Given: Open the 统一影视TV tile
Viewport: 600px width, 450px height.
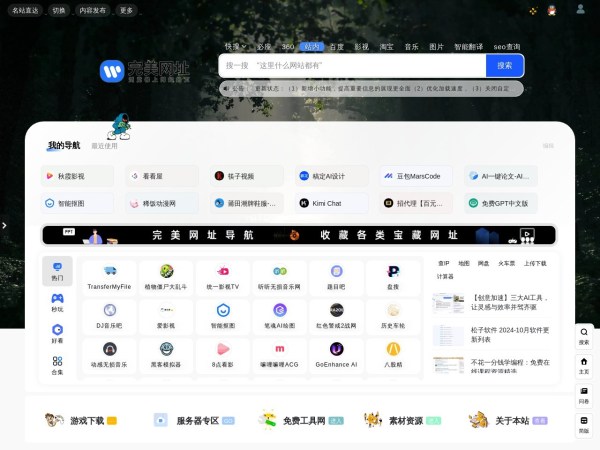Looking at the screenshot, I should tap(223, 277).
